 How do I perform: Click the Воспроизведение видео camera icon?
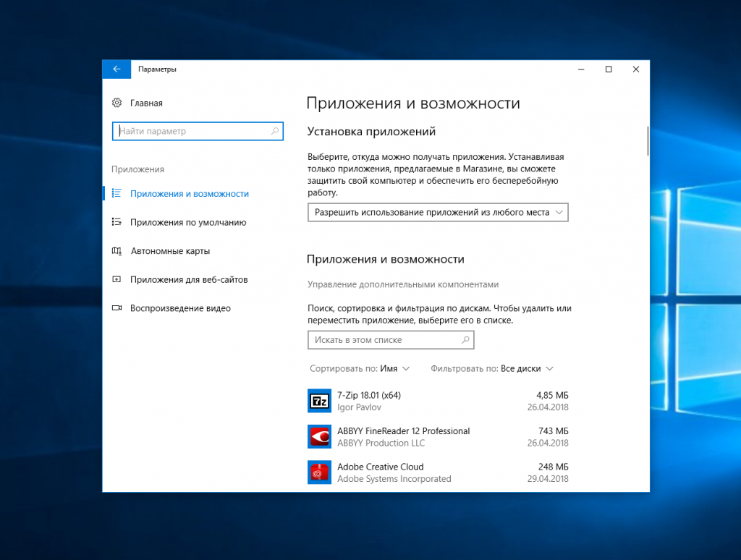tap(117, 308)
